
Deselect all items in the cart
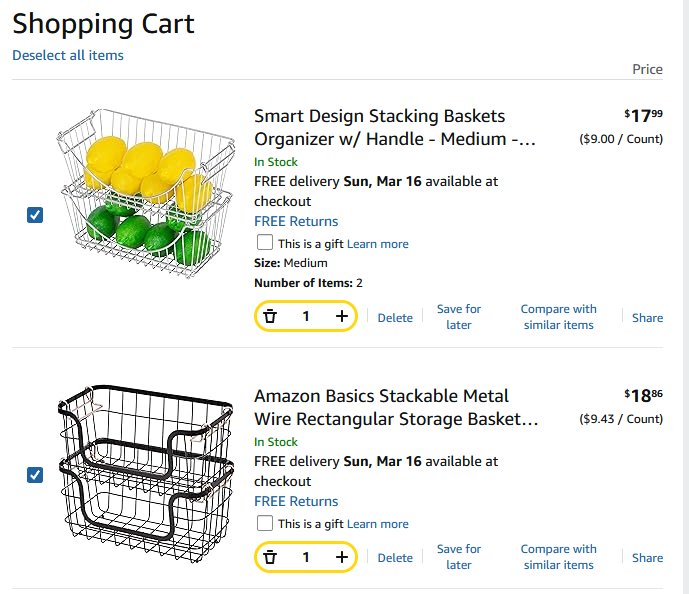pos(68,55)
